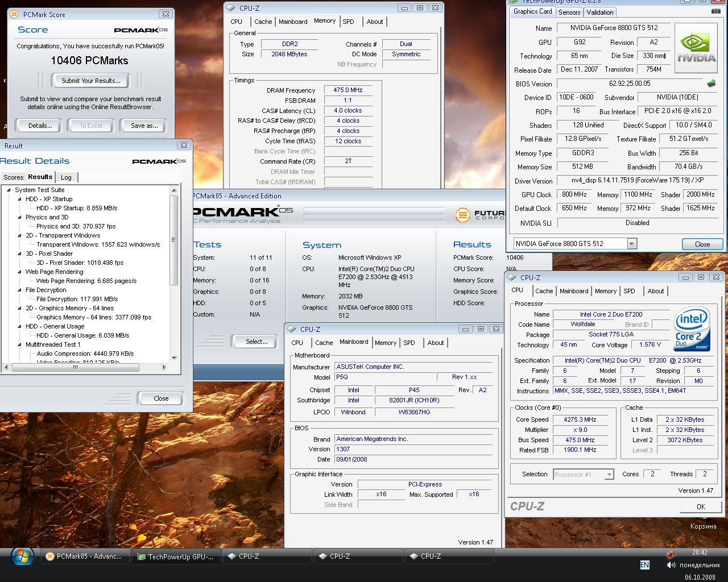Click the Intel Core 2 Duo logo in CPU-Z
The width and height of the screenshot is (728, 582).
point(692,329)
